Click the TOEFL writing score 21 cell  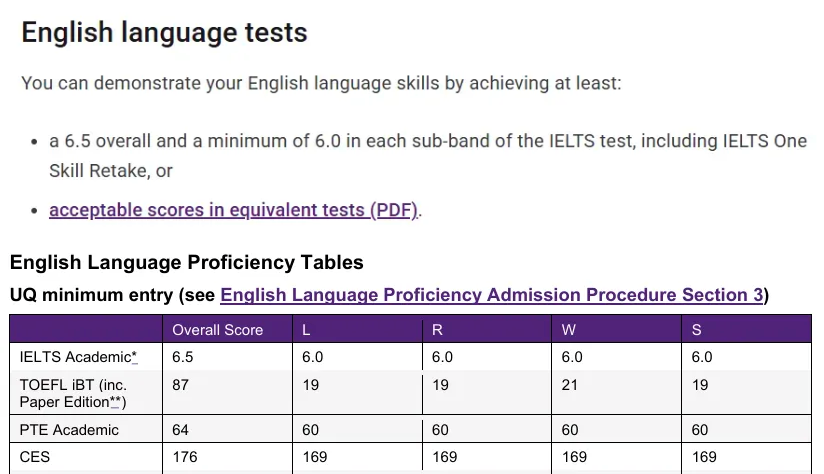point(571,385)
